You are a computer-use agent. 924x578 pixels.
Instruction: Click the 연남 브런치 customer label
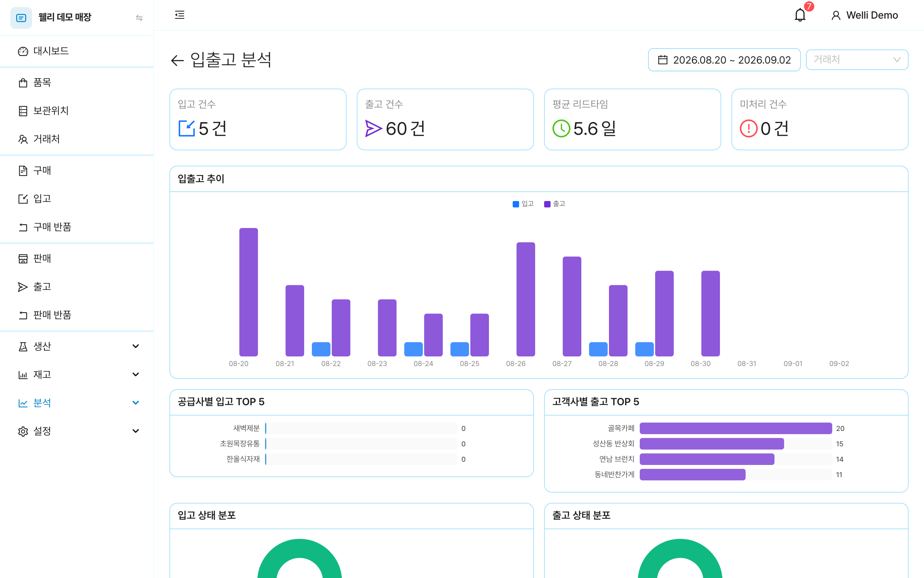tap(617, 459)
